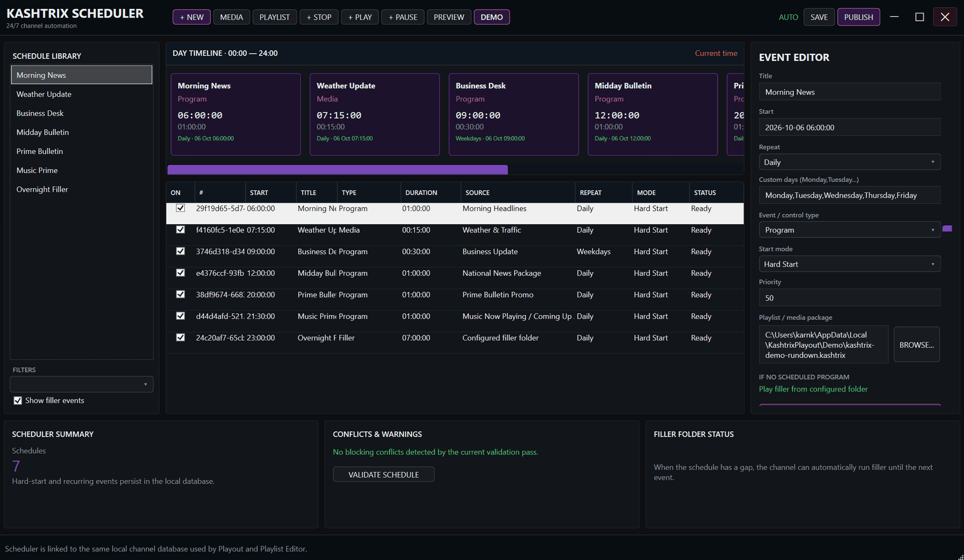
Task: Add a + PLAY control event
Action: click(360, 17)
